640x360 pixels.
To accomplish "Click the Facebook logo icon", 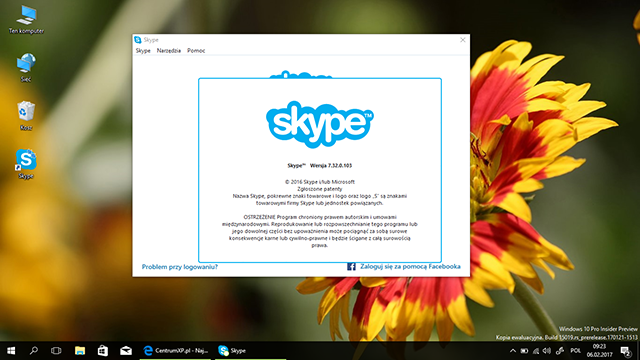I will point(351,267).
